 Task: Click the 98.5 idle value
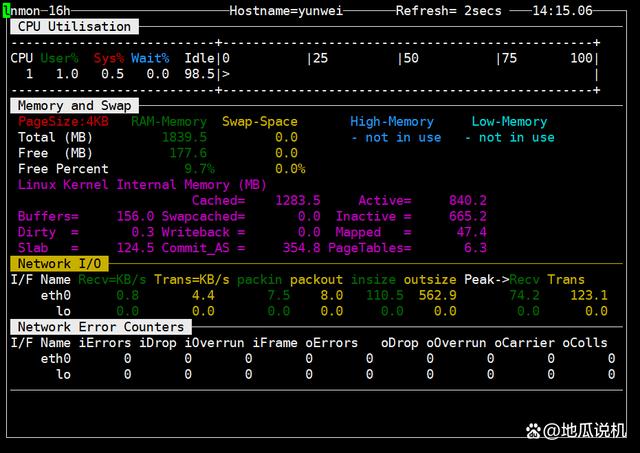point(199,74)
